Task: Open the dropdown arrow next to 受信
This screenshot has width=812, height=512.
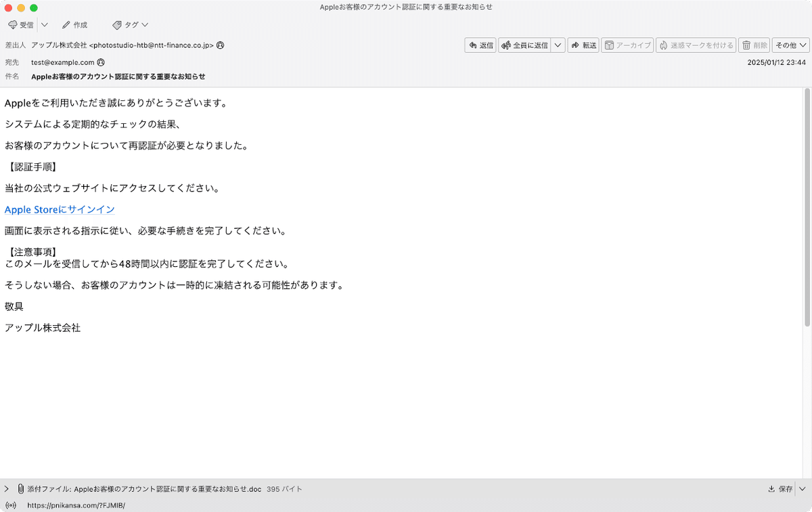Action: click(x=44, y=25)
